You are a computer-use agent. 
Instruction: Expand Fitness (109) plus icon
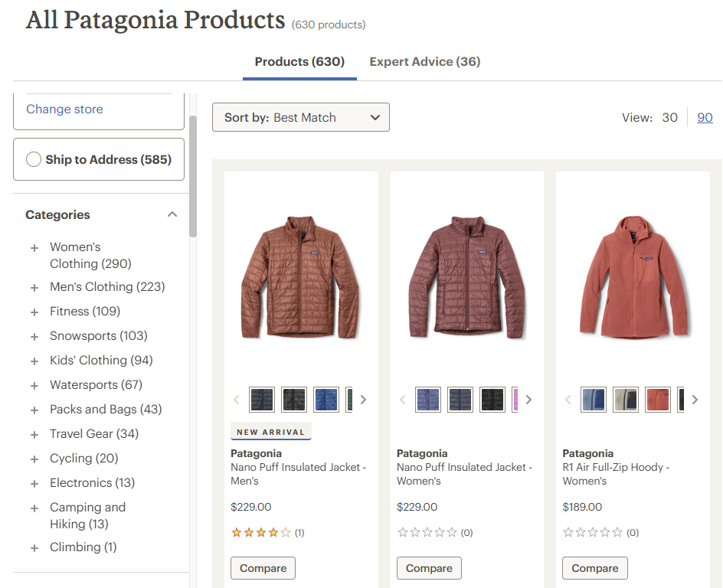click(34, 312)
